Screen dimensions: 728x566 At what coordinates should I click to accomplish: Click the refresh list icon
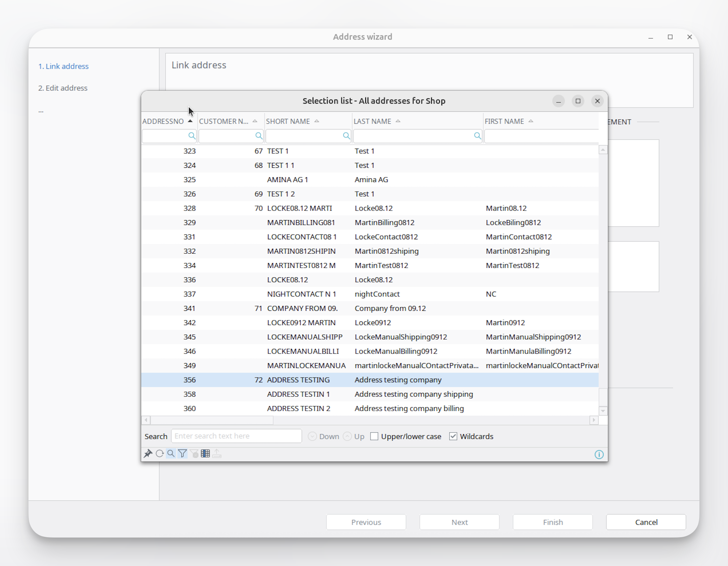tap(159, 454)
